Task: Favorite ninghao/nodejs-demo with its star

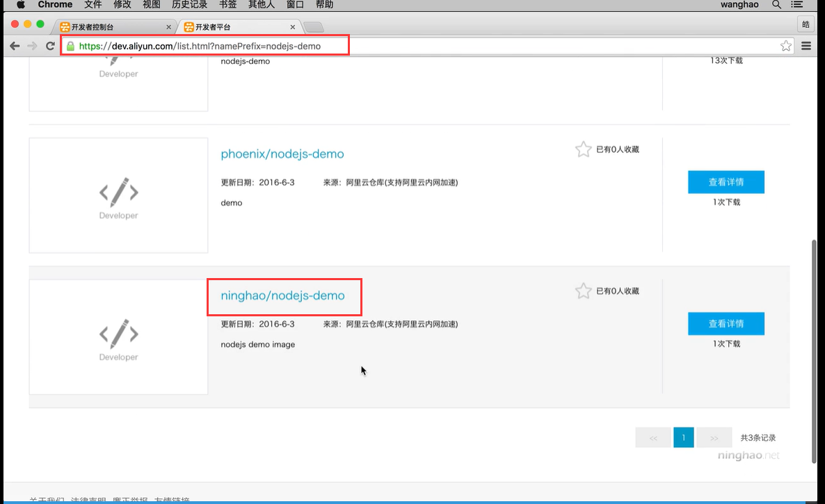Action: tap(583, 291)
